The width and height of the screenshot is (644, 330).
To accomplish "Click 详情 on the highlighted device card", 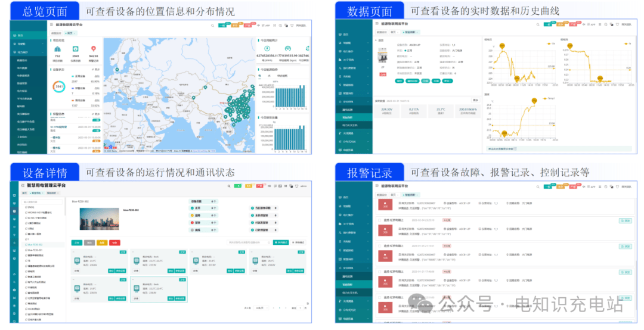I will click(x=137, y=298).
